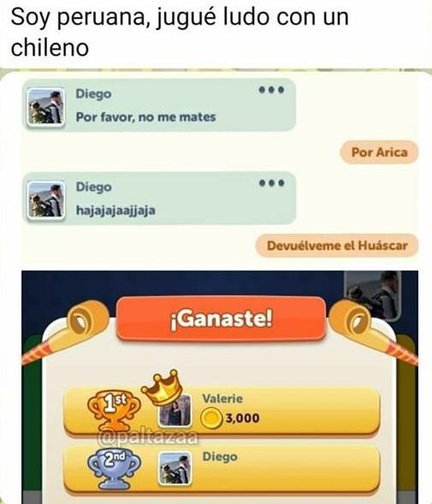This screenshot has width=432, height=504.
Task: Open the opponent's photo at top right of the game board
Action: [x=372, y=295]
